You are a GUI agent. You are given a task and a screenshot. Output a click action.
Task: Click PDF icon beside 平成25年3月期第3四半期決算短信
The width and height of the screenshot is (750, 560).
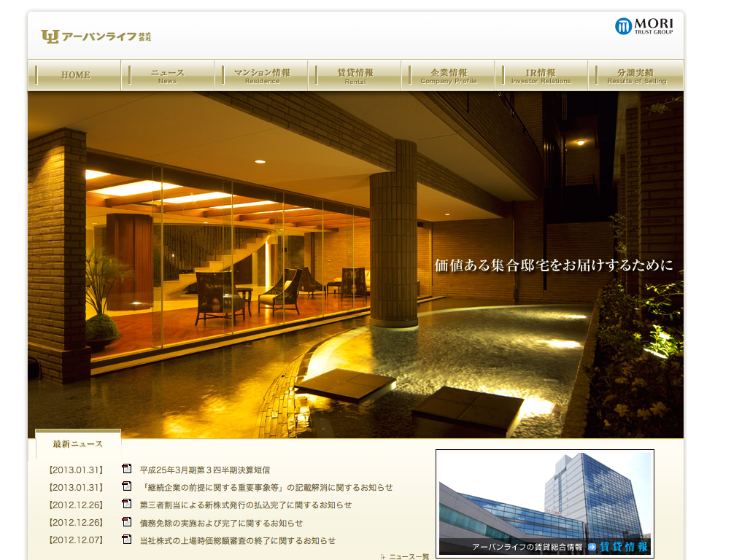pyautogui.click(x=127, y=470)
